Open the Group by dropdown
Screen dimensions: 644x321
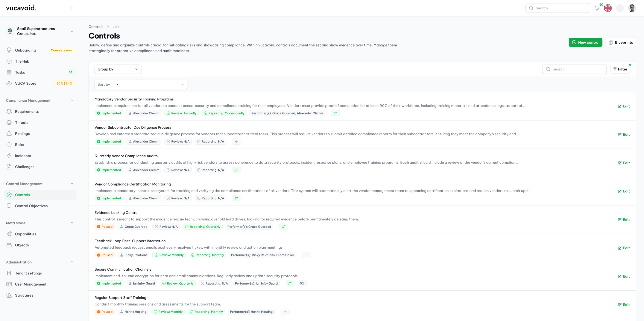tap(118, 69)
